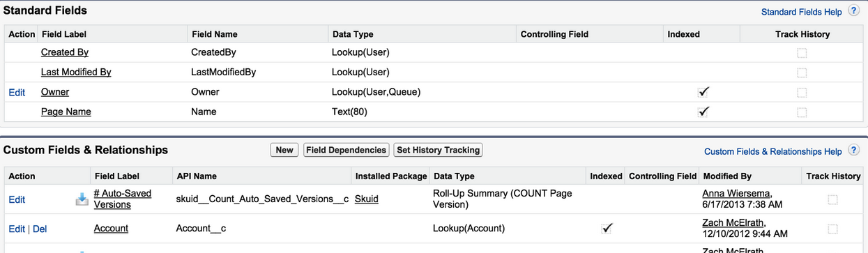Open the Page Name field link
The height and width of the screenshot is (253, 868).
click(66, 112)
